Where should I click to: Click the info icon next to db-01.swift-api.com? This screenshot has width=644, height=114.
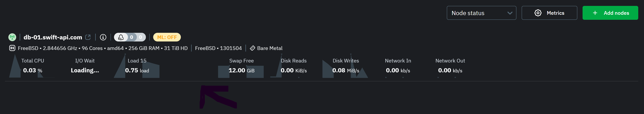[x=103, y=37]
